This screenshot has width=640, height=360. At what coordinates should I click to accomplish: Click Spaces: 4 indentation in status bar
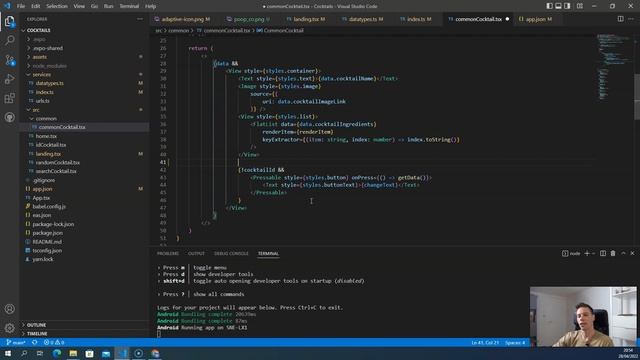click(x=515, y=342)
